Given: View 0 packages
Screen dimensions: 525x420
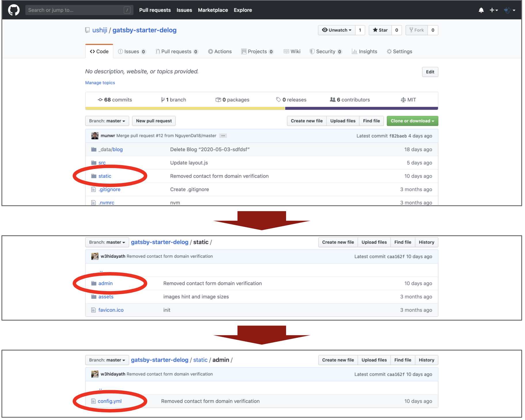Looking at the screenshot, I should (232, 100).
